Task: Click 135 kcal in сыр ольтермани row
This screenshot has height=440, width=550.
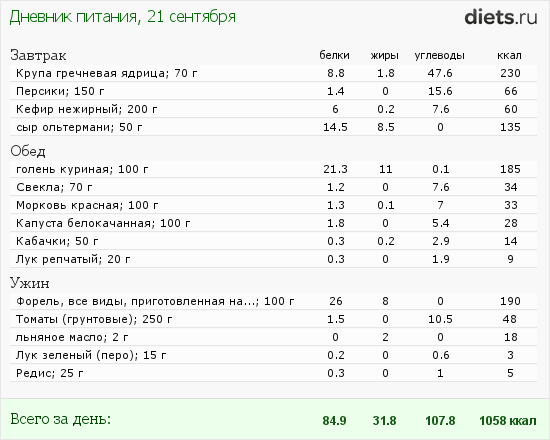Action: point(510,127)
